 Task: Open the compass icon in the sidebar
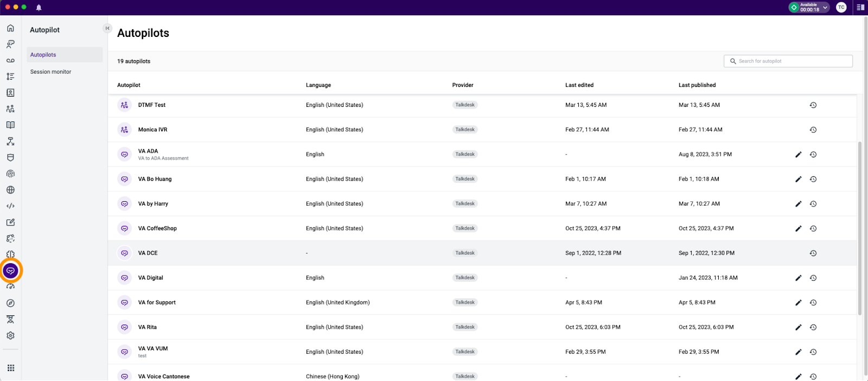coord(10,303)
